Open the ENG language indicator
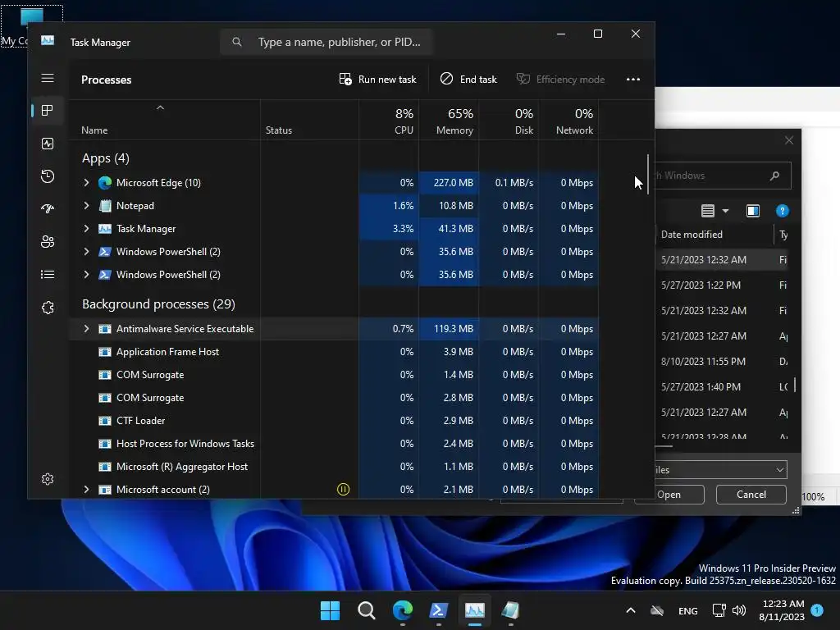 (688, 610)
